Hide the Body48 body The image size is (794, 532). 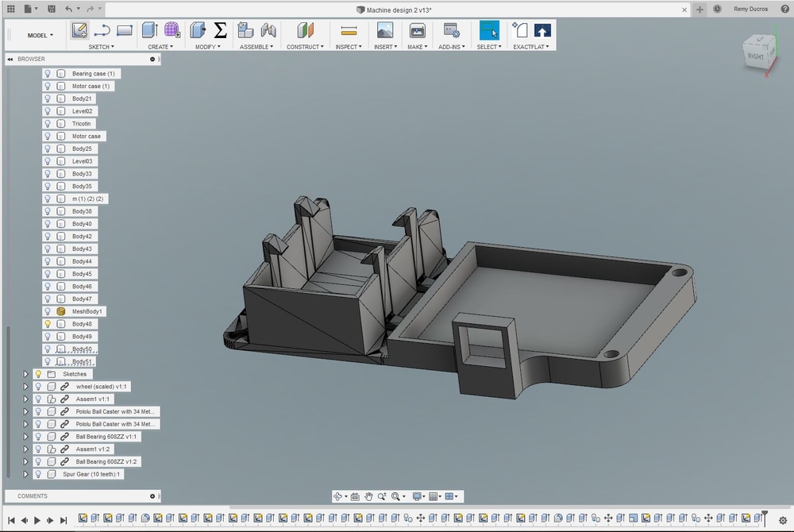(x=48, y=324)
